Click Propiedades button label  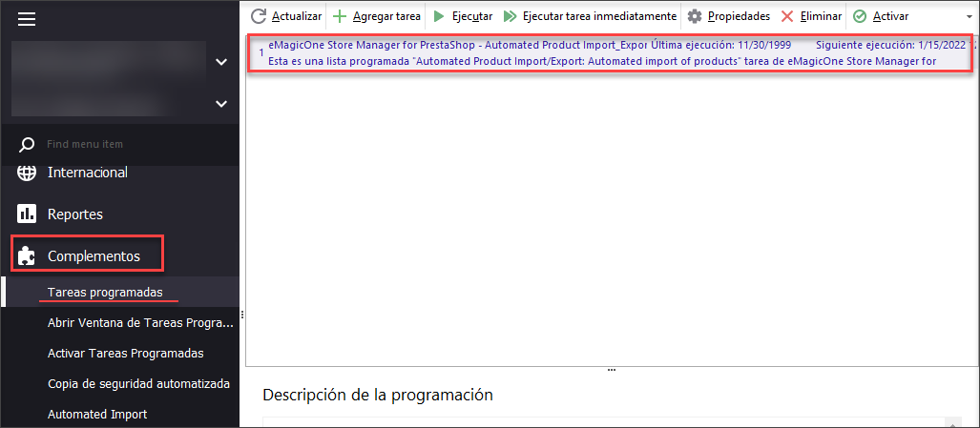point(739,16)
